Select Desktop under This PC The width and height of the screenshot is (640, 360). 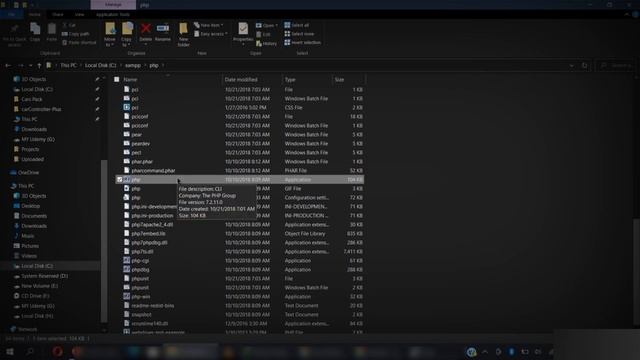pos(27,206)
